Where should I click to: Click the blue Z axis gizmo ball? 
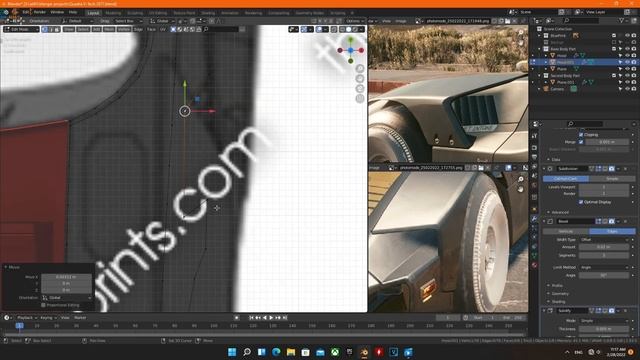(x=351, y=50)
